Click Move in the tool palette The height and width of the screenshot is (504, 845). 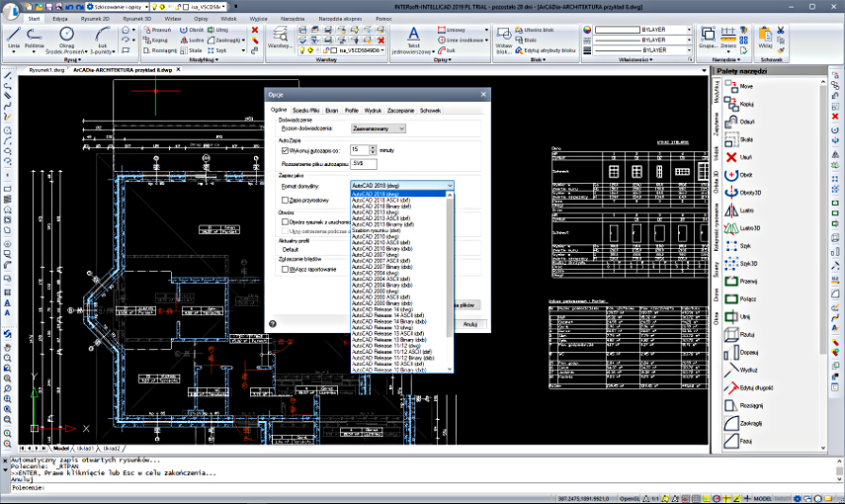coord(739,86)
